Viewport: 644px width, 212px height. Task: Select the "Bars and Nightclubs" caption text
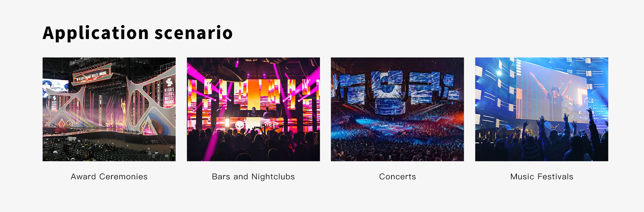tap(253, 177)
